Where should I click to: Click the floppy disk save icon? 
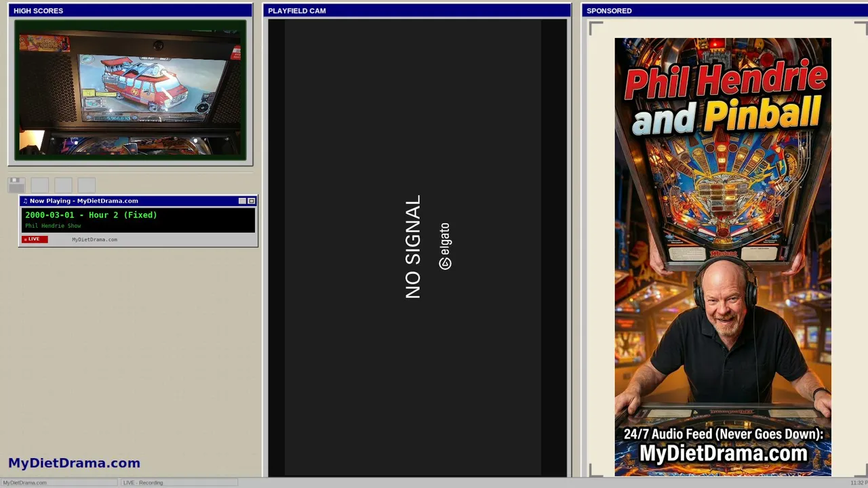pyautogui.click(x=16, y=185)
